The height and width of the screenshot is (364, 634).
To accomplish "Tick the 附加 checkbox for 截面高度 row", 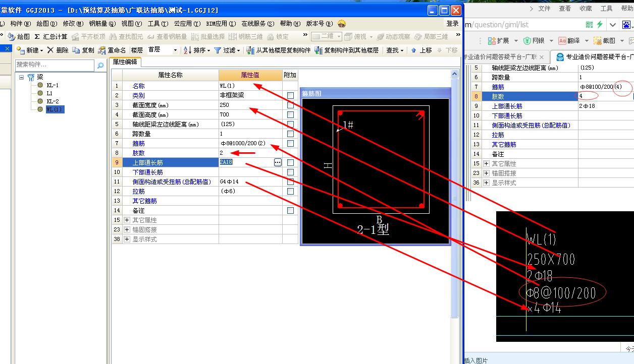I will point(290,114).
